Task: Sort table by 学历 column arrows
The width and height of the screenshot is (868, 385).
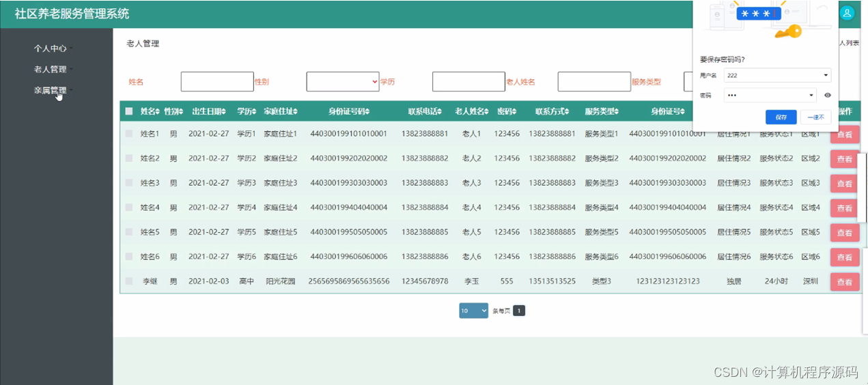Action: 254,112
